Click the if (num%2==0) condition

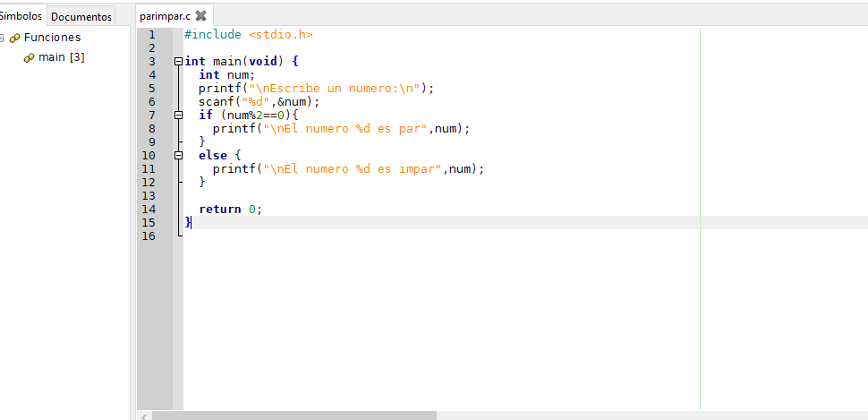[x=249, y=116]
